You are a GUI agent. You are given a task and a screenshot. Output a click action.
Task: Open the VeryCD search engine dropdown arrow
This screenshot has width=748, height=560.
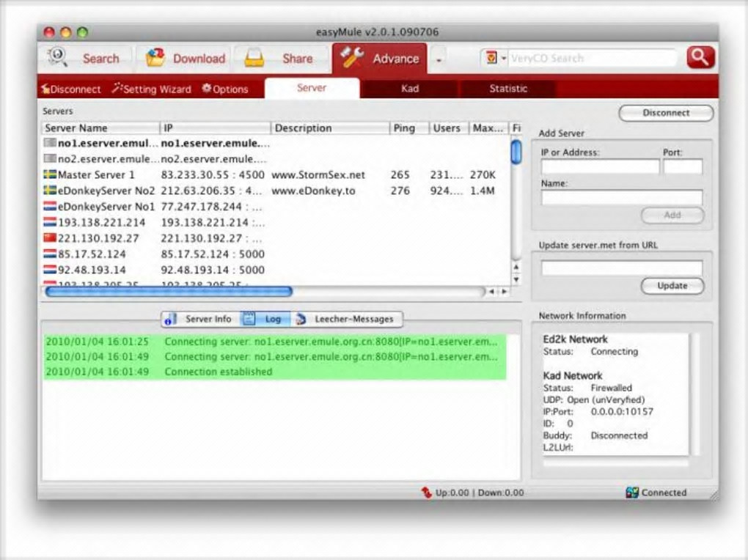504,59
